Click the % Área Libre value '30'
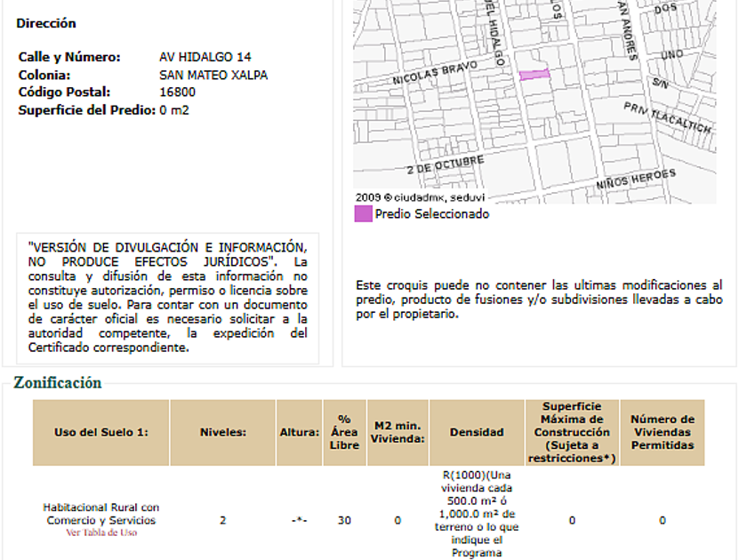The width and height of the screenshot is (747, 560). (344, 521)
